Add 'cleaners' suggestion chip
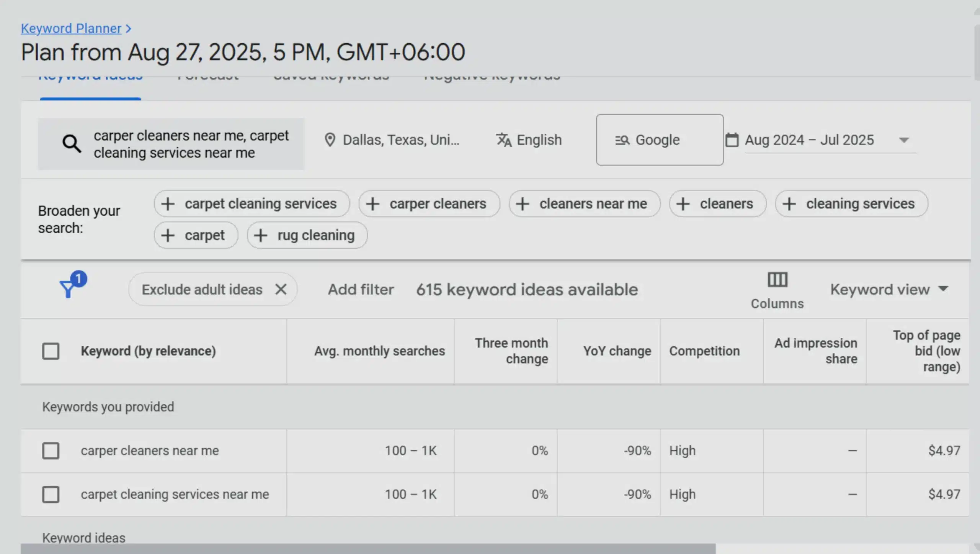980x554 pixels. coord(717,204)
